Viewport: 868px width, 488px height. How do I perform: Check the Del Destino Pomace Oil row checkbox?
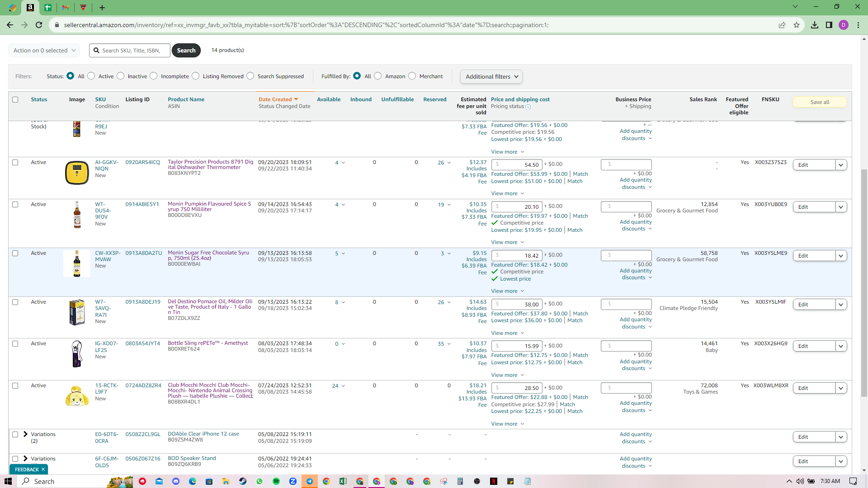pos(15,302)
